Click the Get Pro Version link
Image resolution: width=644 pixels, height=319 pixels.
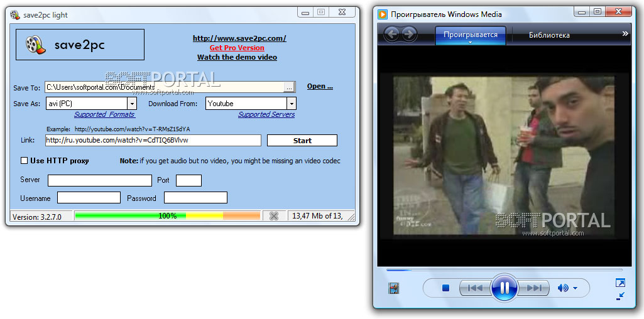click(x=237, y=48)
